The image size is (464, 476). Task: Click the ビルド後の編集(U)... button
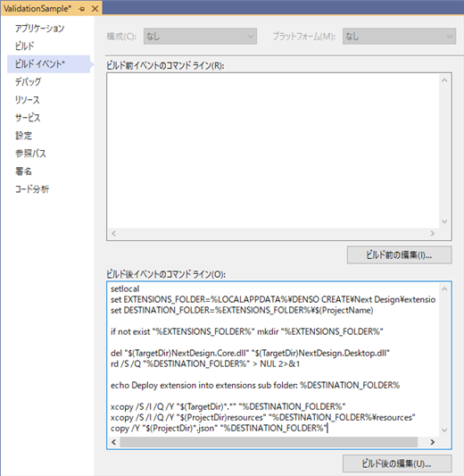click(397, 463)
